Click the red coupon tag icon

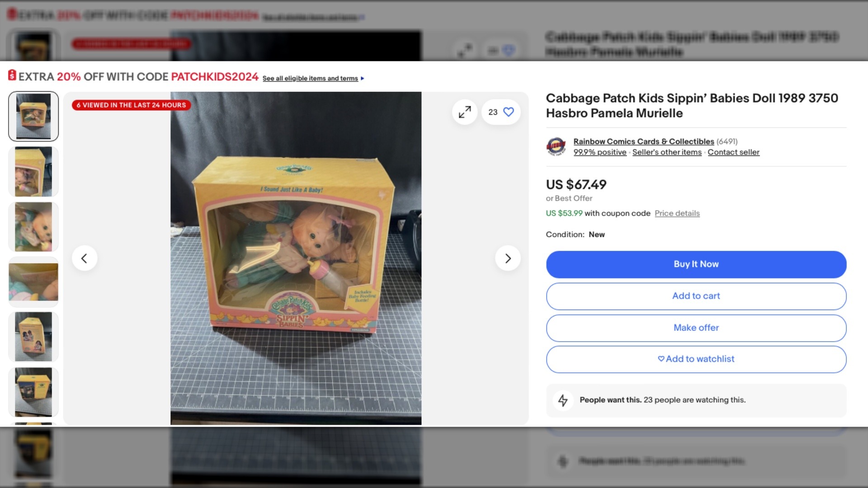12,75
